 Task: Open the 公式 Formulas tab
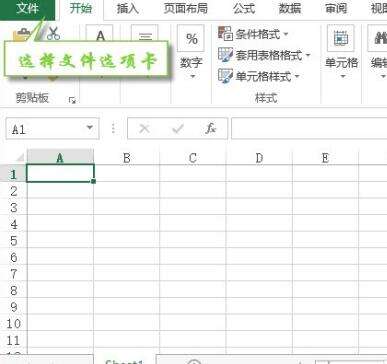(x=244, y=8)
